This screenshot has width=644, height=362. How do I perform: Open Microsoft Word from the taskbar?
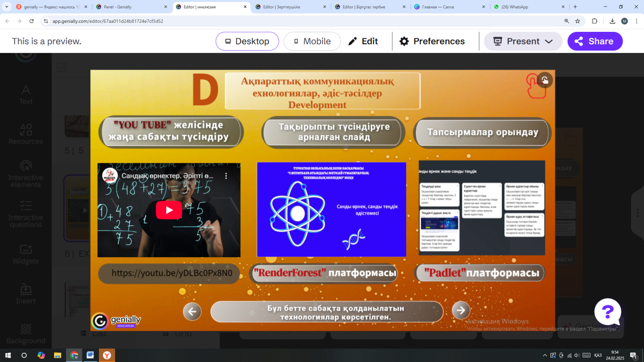pyautogui.click(x=90, y=355)
